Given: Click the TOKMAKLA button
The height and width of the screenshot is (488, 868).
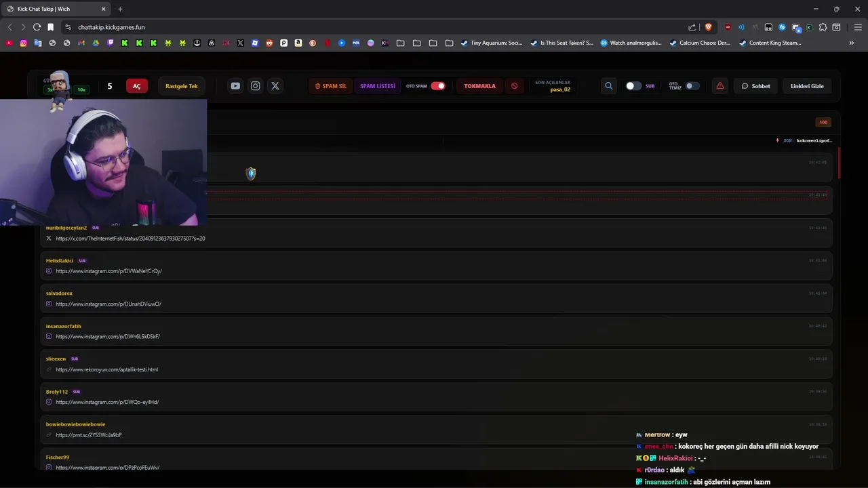Looking at the screenshot, I should 480,86.
